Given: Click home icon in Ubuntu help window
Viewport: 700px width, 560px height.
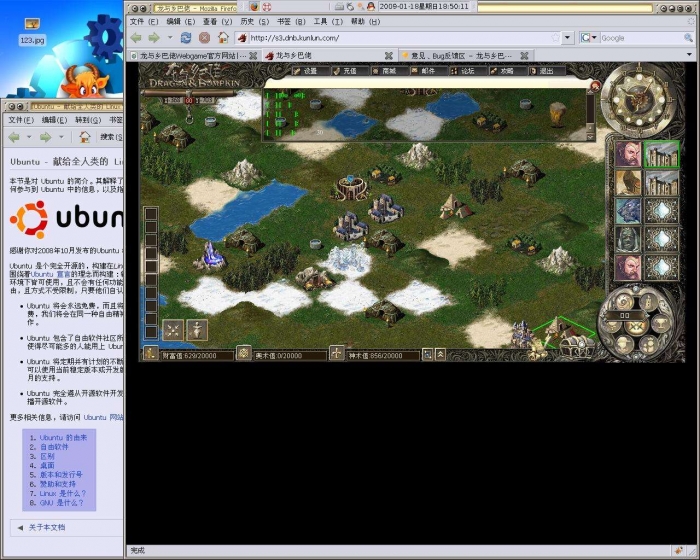Looking at the screenshot, I should click(x=85, y=137).
